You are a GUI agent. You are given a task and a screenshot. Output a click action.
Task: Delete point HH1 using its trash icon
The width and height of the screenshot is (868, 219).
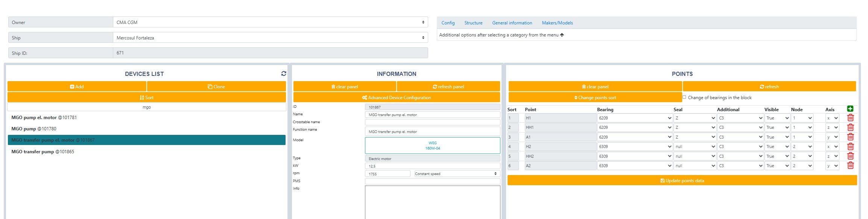point(850,127)
